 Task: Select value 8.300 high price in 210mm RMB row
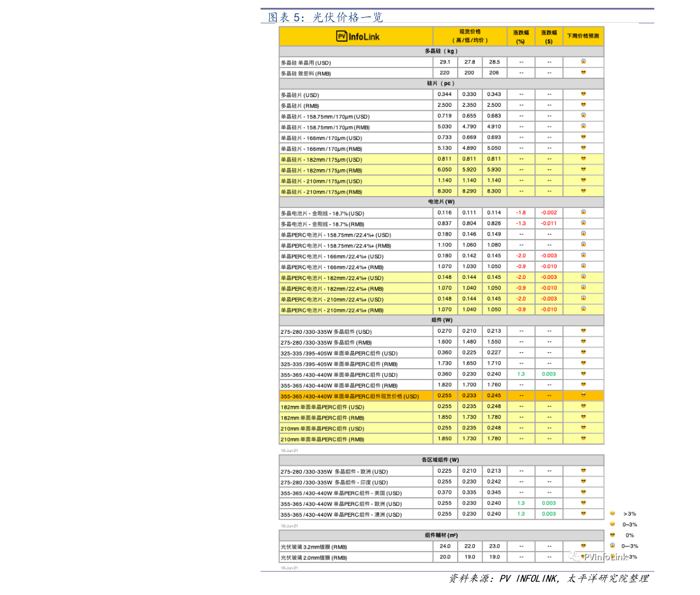(x=445, y=191)
